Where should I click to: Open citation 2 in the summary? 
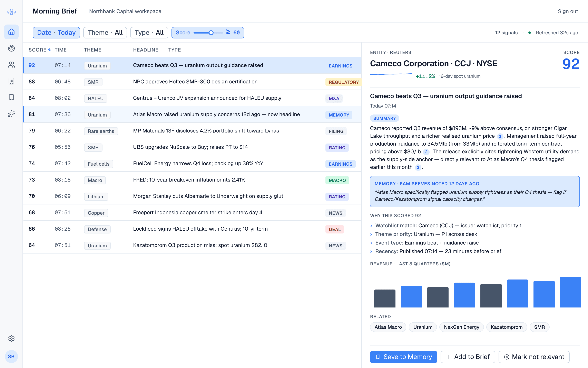[x=426, y=152]
